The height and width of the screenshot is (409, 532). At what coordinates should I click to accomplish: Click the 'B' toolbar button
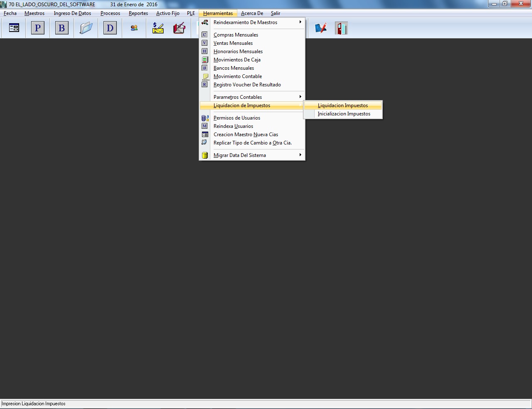(x=62, y=28)
